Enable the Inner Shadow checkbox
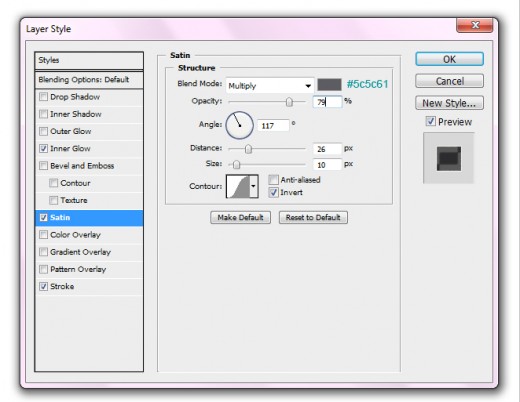 43,114
